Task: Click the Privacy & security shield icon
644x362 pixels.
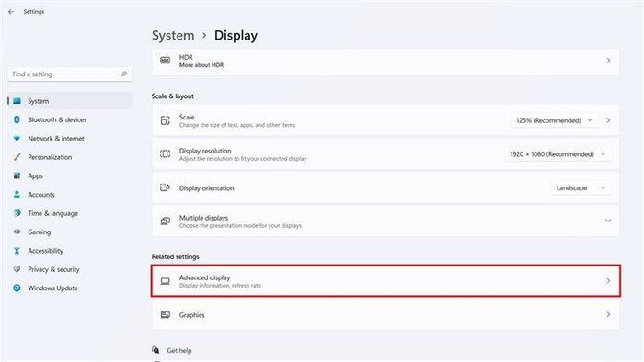Action: coord(17,269)
